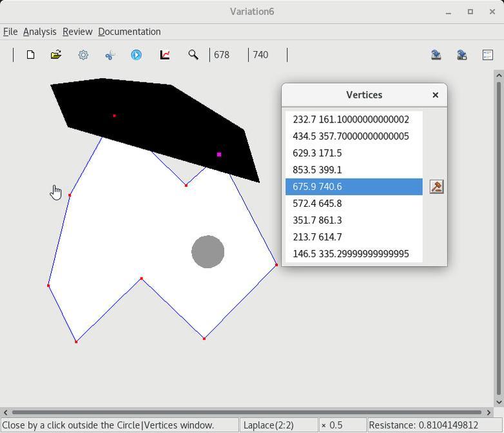Open the list panel icon at far right
Image resolution: width=504 pixels, height=433 pixels.
point(488,55)
